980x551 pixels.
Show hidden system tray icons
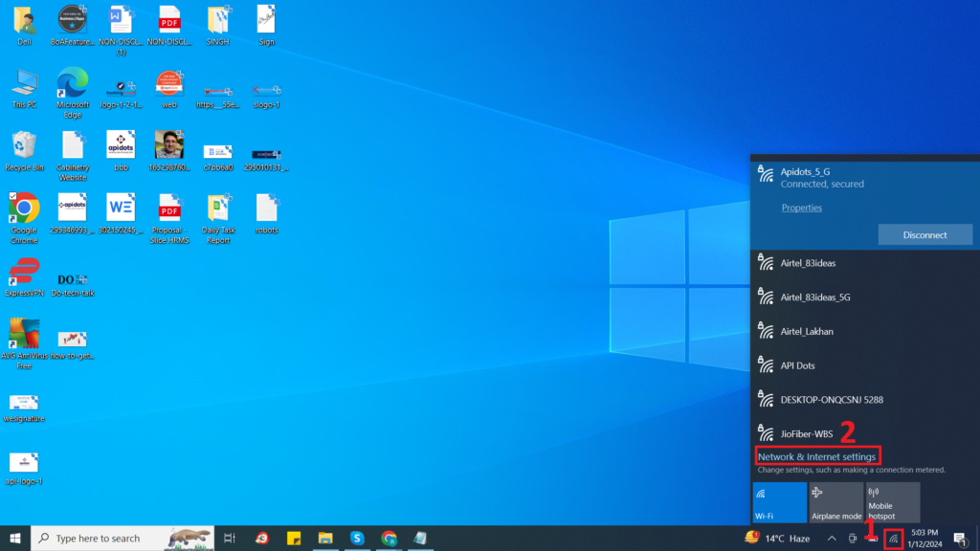click(831, 539)
